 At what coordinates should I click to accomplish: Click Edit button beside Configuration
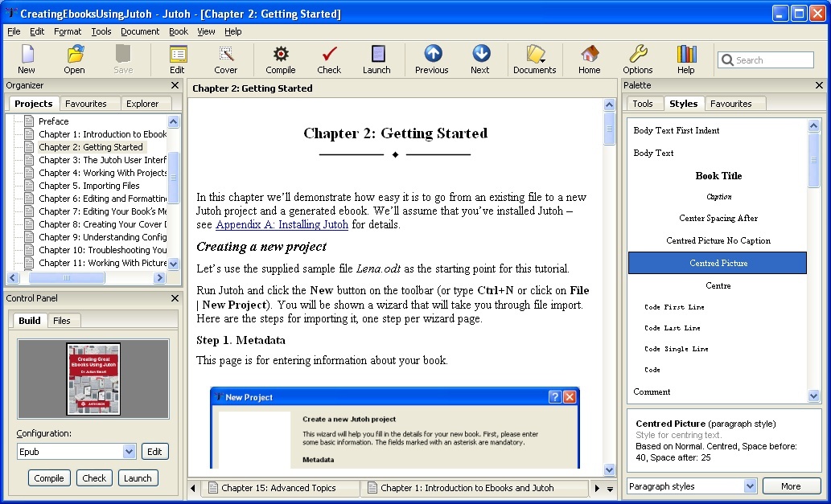pos(154,452)
